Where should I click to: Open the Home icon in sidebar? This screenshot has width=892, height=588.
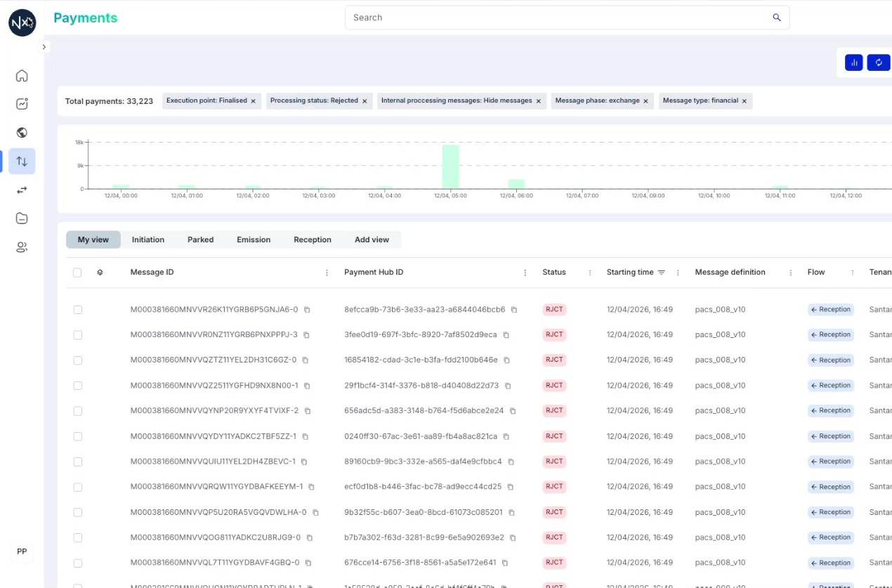[x=22, y=76]
